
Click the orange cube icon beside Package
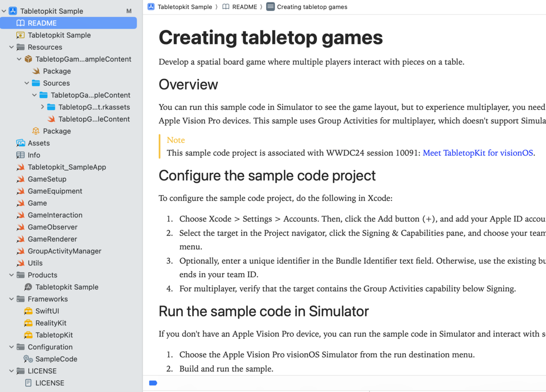pos(35,131)
